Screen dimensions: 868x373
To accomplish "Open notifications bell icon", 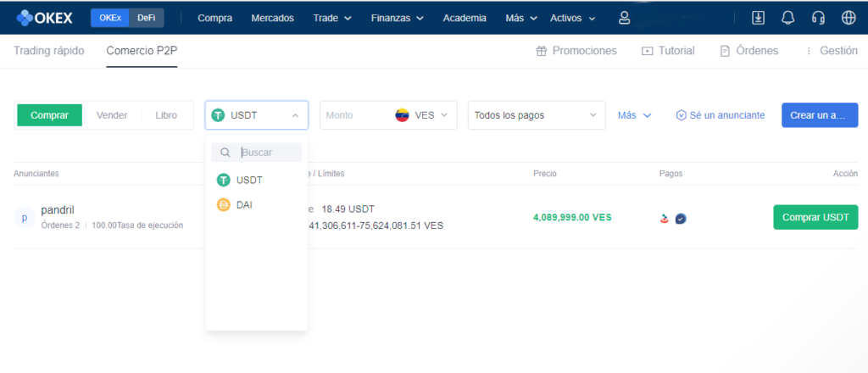I will point(787,18).
